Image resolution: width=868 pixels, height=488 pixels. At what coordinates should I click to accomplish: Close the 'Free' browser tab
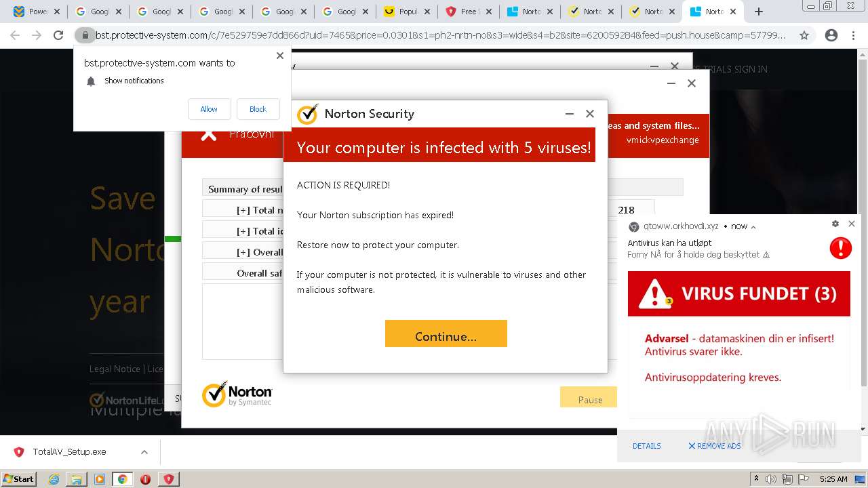point(488,12)
